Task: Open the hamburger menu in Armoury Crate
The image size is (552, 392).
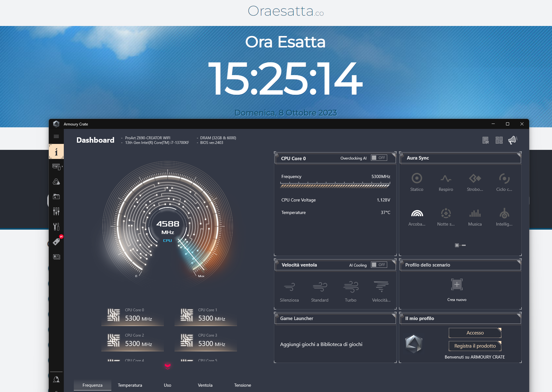Action: pyautogui.click(x=56, y=136)
